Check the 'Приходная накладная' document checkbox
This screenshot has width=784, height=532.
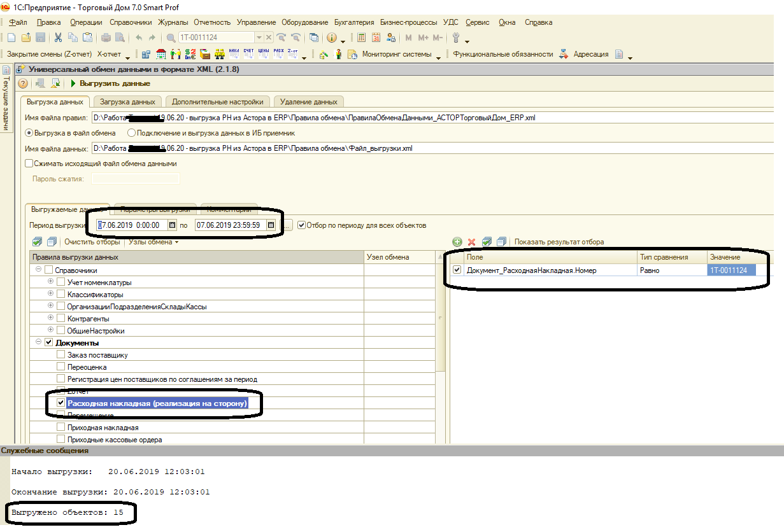61,428
